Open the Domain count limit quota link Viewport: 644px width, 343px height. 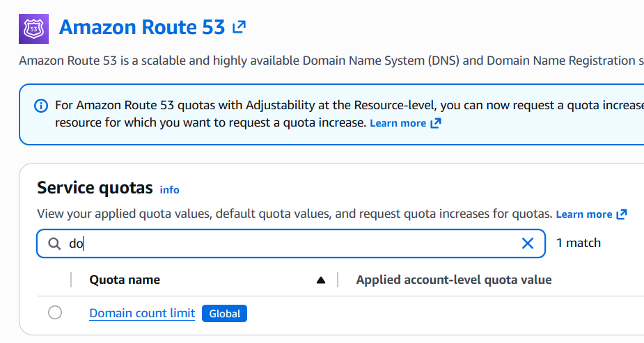(x=142, y=313)
